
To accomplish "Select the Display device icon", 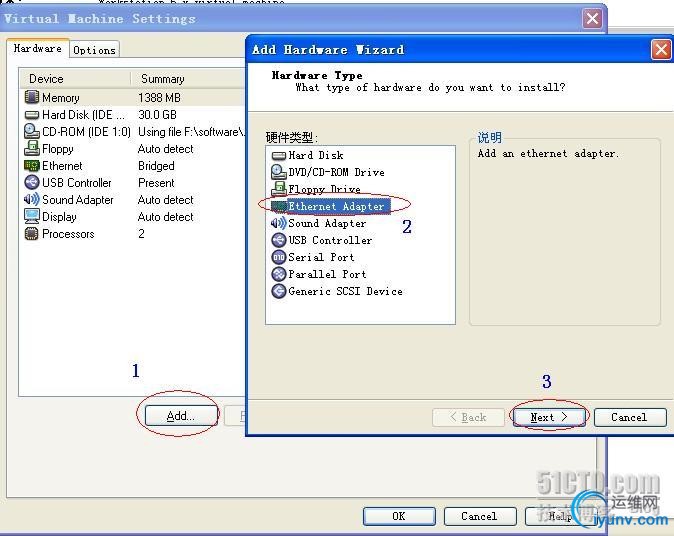I will coord(32,216).
